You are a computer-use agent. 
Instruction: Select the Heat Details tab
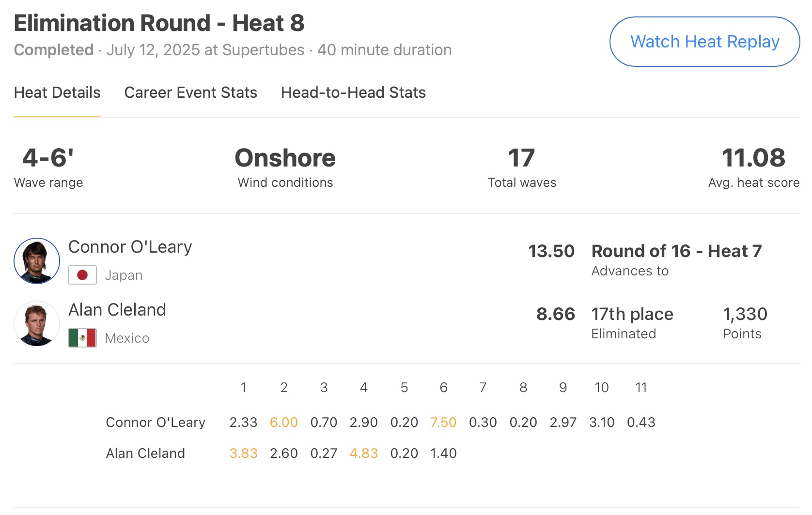(x=57, y=92)
